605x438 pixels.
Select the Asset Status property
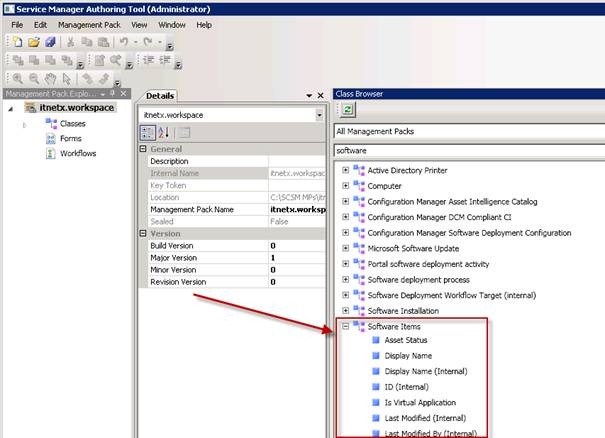point(407,340)
